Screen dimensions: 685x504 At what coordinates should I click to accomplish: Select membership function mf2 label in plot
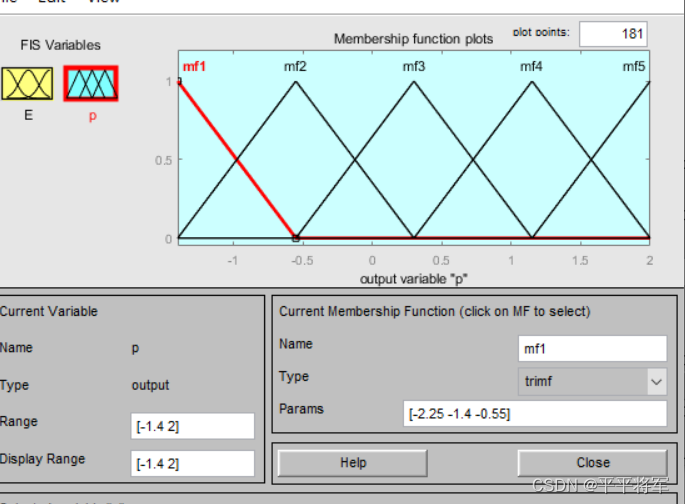(x=295, y=66)
